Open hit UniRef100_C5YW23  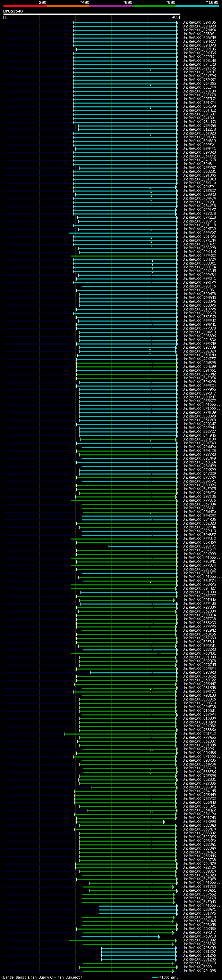click(x=199, y=133)
